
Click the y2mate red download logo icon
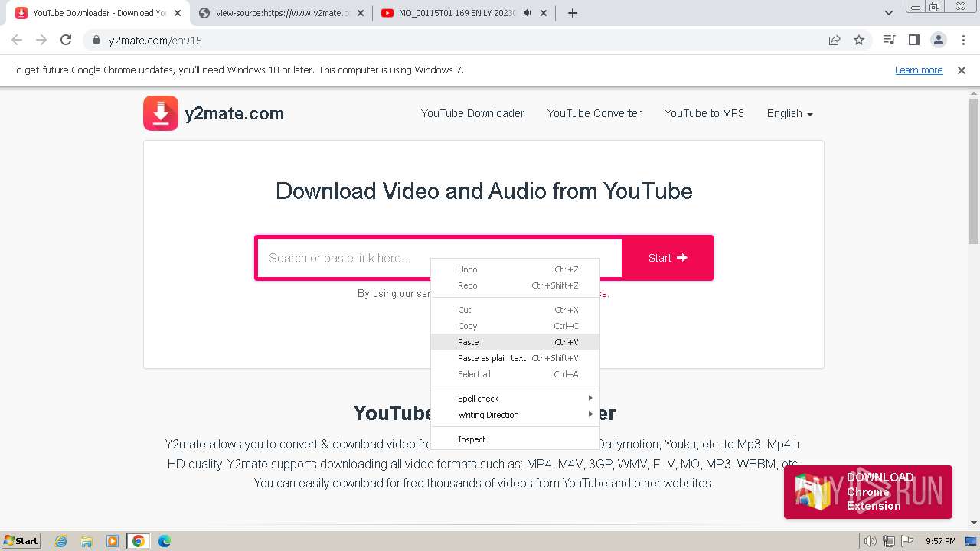161,113
